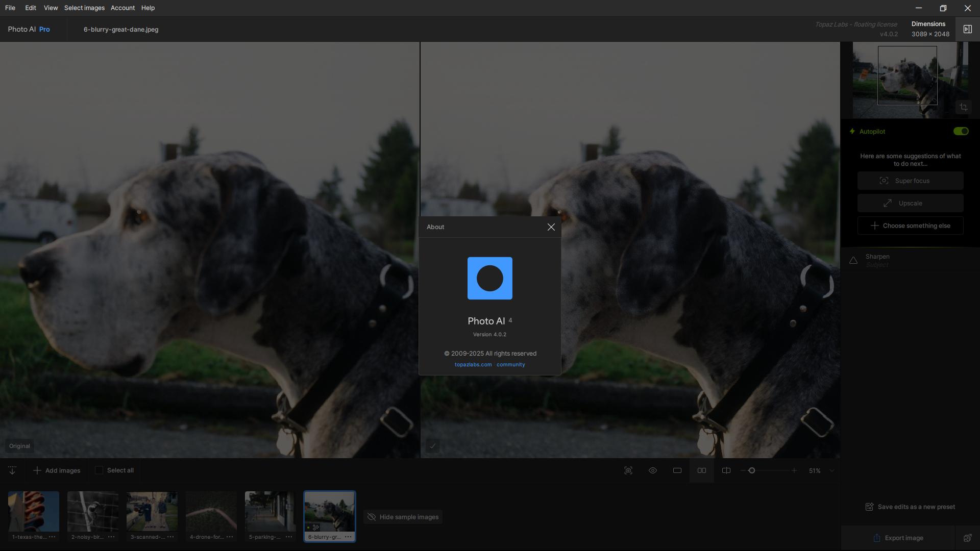Open options for 1-texas-the thumbnail
Screen dimensions: 980x551
(52, 537)
